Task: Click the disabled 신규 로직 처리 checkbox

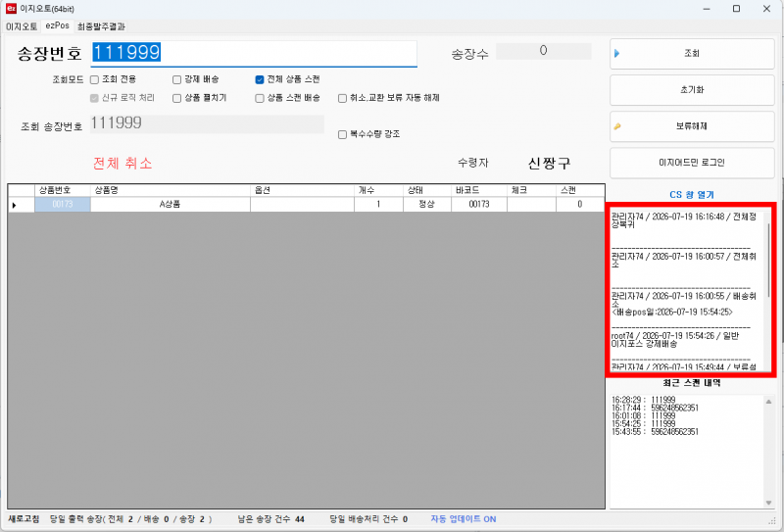Action: point(94,98)
